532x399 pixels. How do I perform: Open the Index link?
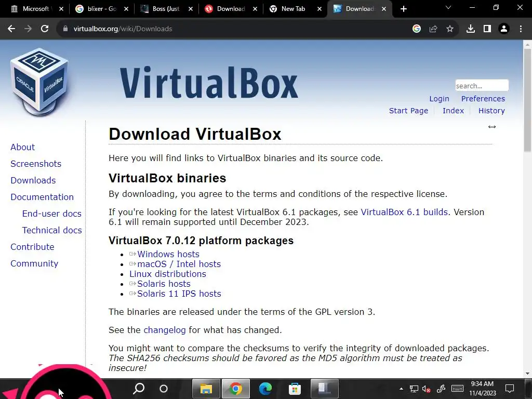[453, 111]
